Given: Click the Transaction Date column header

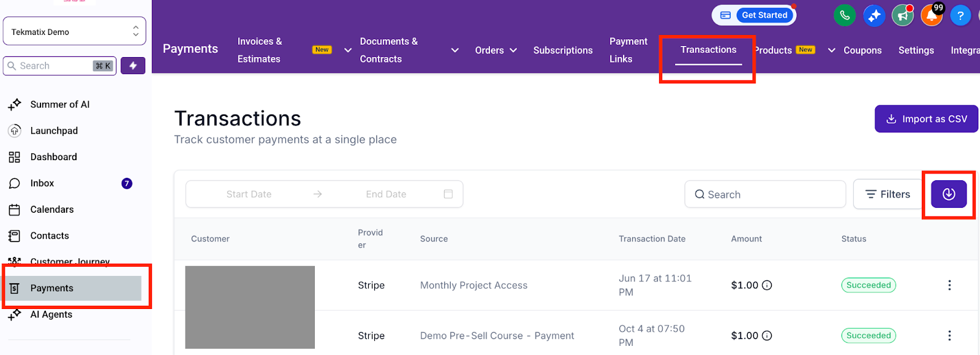Looking at the screenshot, I should click(x=652, y=239).
